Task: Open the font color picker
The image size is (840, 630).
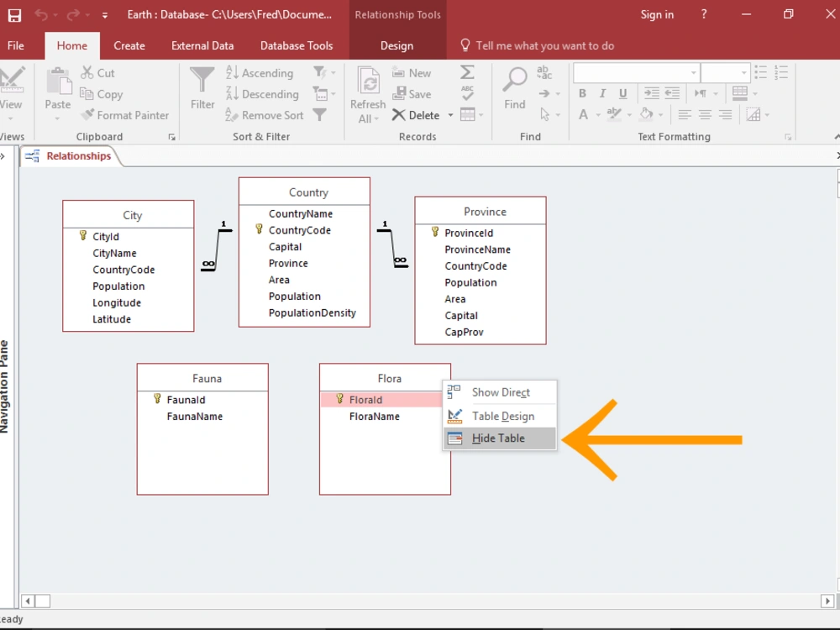Action: click(597, 115)
